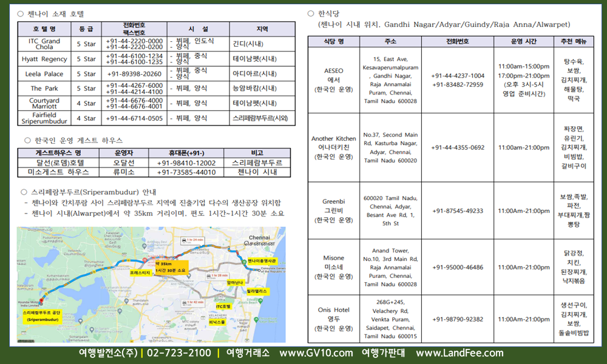Click the red H hospital marker on route
The width and height of the screenshot is (607, 364).
click(x=144, y=260)
